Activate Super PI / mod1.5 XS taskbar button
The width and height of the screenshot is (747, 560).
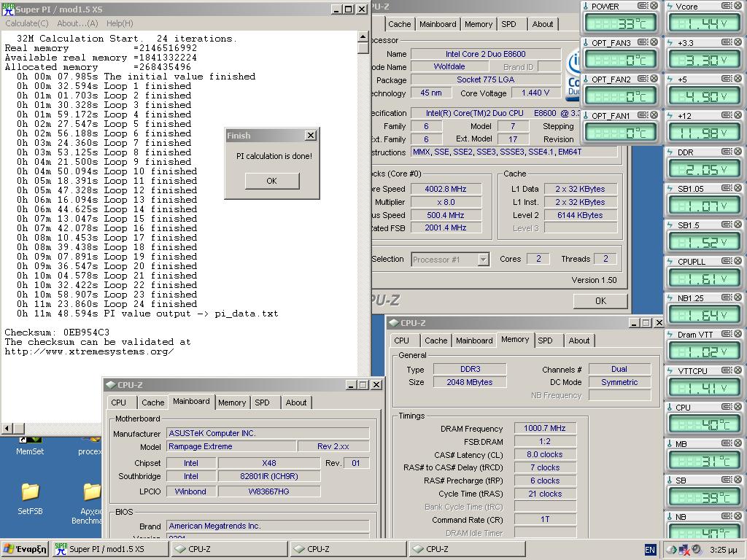pyautogui.click(x=109, y=549)
